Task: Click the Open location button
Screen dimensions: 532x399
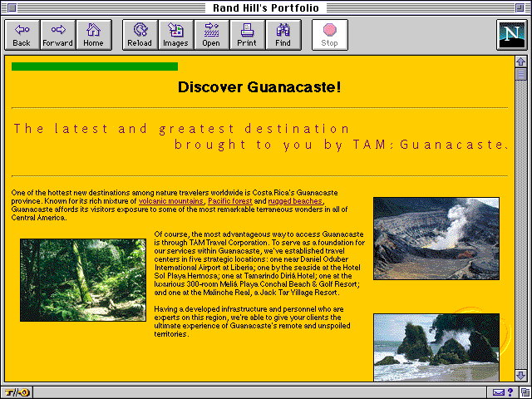Action: [211, 35]
